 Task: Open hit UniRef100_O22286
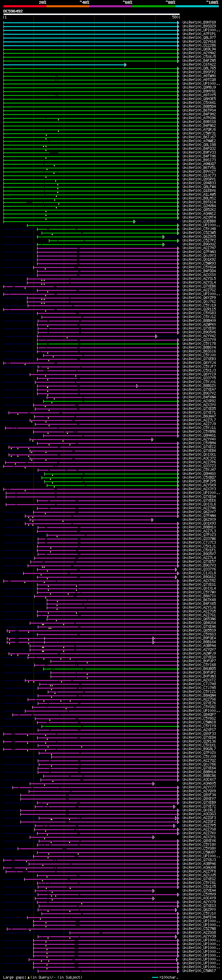point(199,45)
